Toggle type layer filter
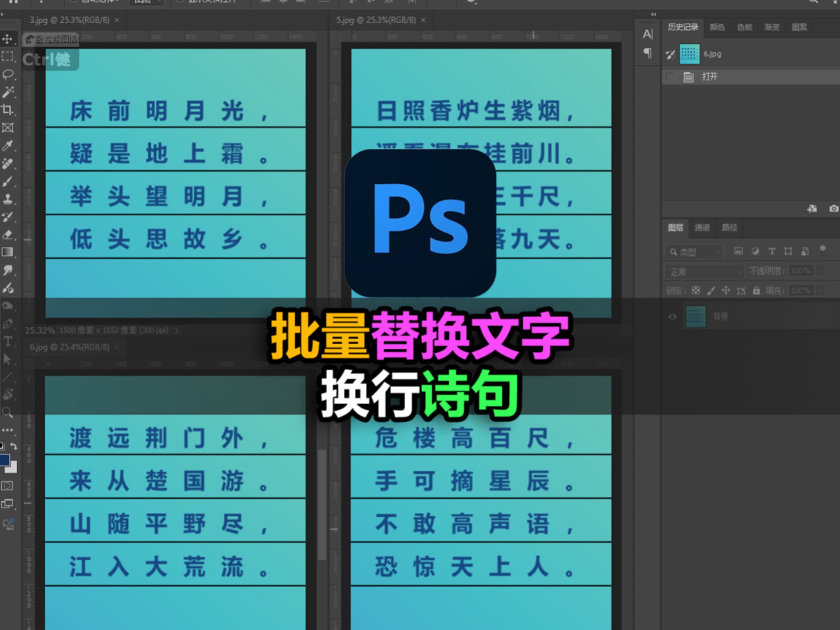Viewport: 840px width, 630px height. coord(772,251)
